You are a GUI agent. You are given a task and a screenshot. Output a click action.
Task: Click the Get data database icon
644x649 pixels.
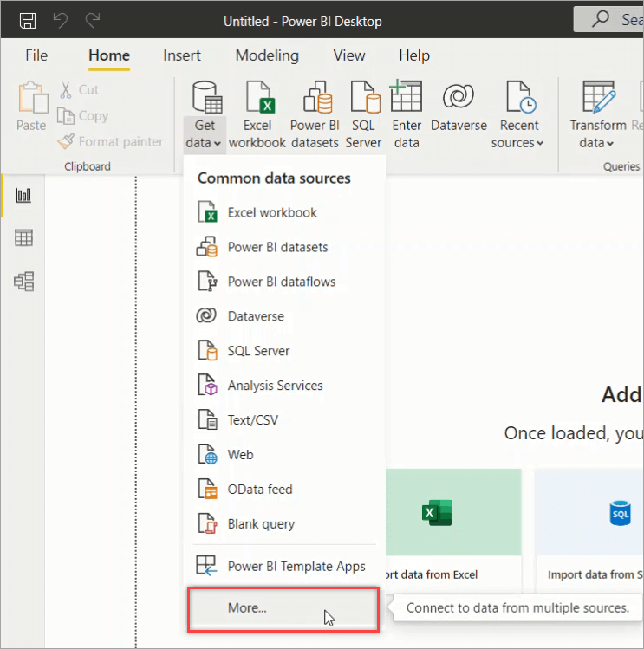pyautogui.click(x=207, y=97)
